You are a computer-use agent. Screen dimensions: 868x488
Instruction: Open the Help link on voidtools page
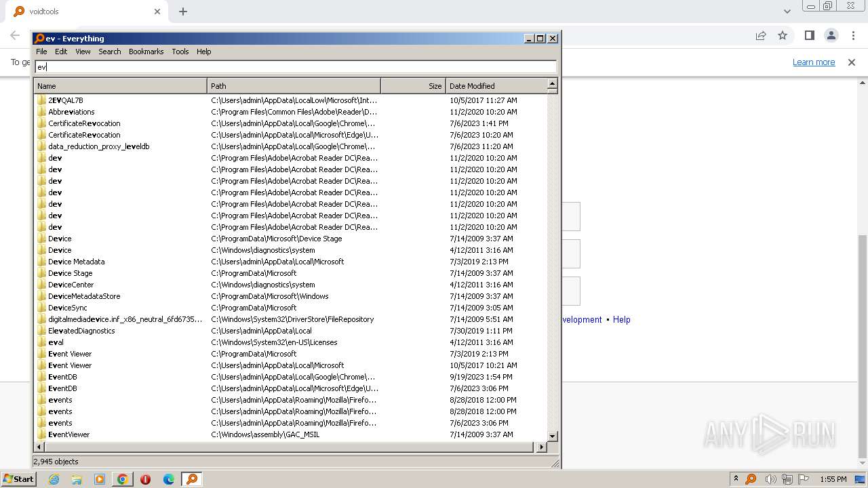[622, 320]
